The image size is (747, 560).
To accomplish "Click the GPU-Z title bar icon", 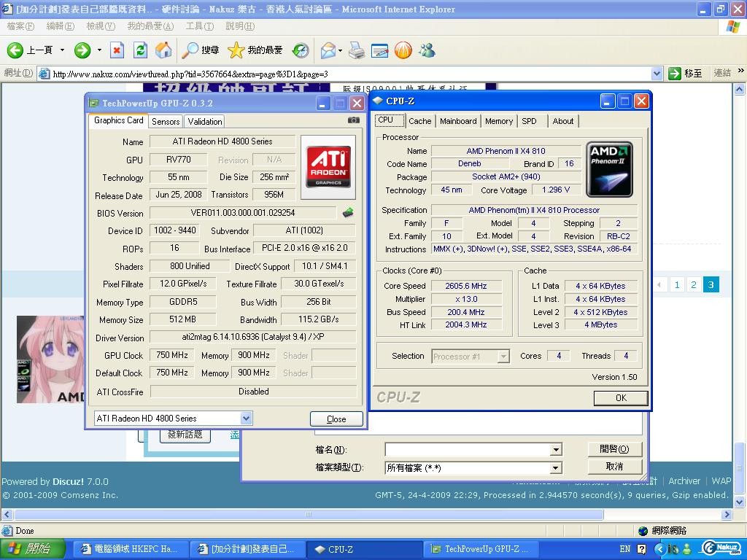I will click(94, 103).
